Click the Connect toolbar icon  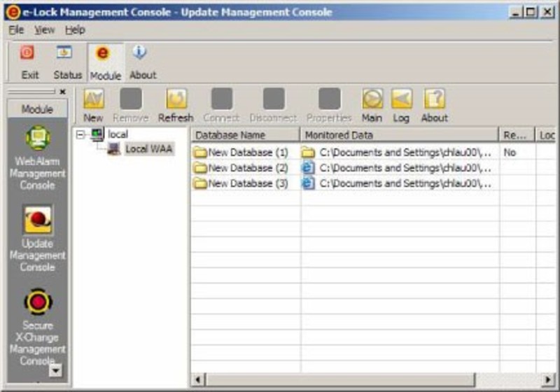click(x=222, y=99)
